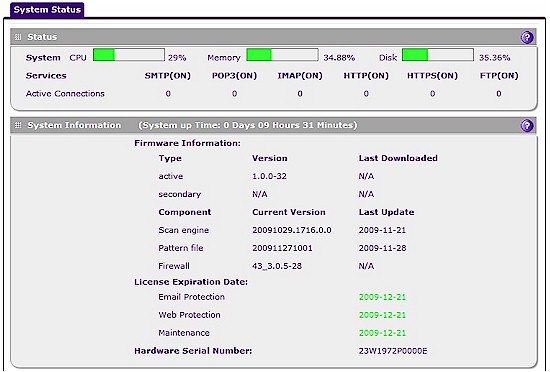The height and width of the screenshot is (372, 550).
Task: Click the Hardware Serial Number label
Action: (x=193, y=351)
